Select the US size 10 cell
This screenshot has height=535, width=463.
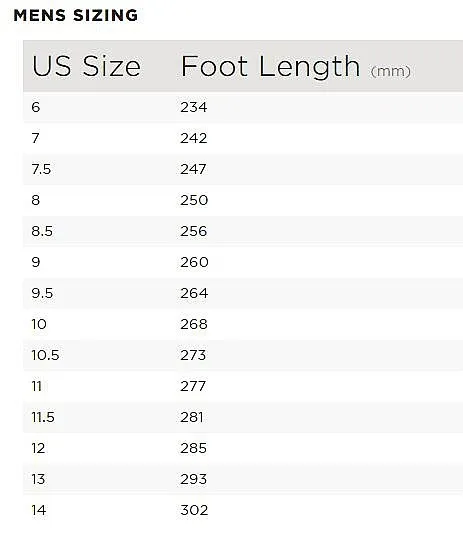coord(39,324)
